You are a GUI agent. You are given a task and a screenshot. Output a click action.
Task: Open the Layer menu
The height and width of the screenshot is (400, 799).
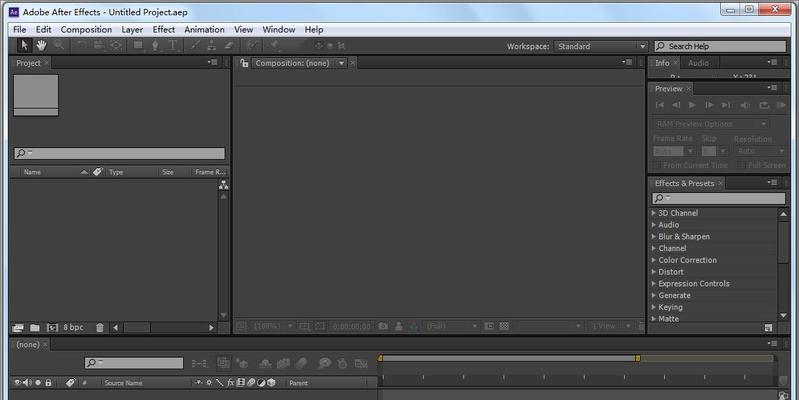(132, 30)
